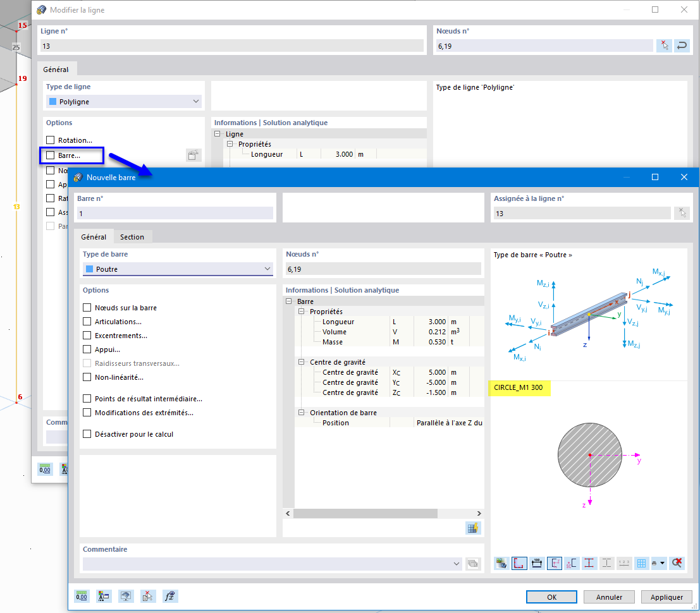Click horizontal scrollbar under Informations table
This screenshot has width=700, height=613.
365,514
